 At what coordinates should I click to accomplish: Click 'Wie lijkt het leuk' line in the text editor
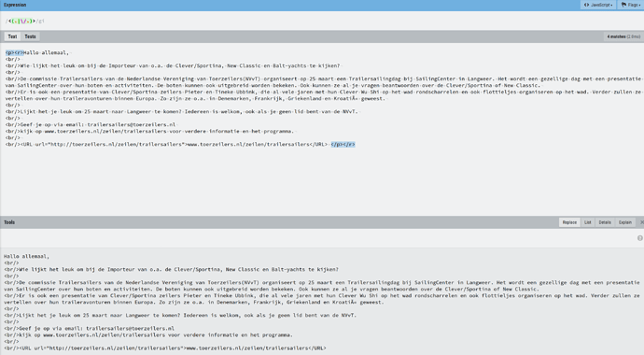173,65
